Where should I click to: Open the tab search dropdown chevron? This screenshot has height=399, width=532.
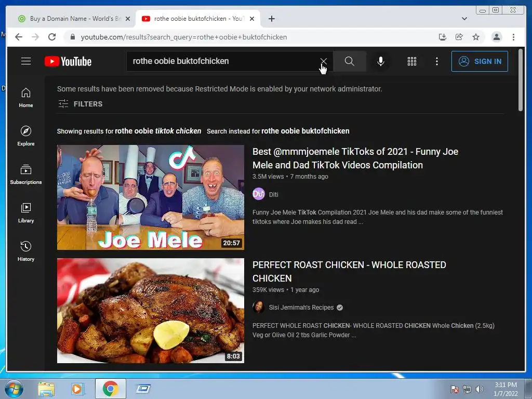(x=464, y=19)
